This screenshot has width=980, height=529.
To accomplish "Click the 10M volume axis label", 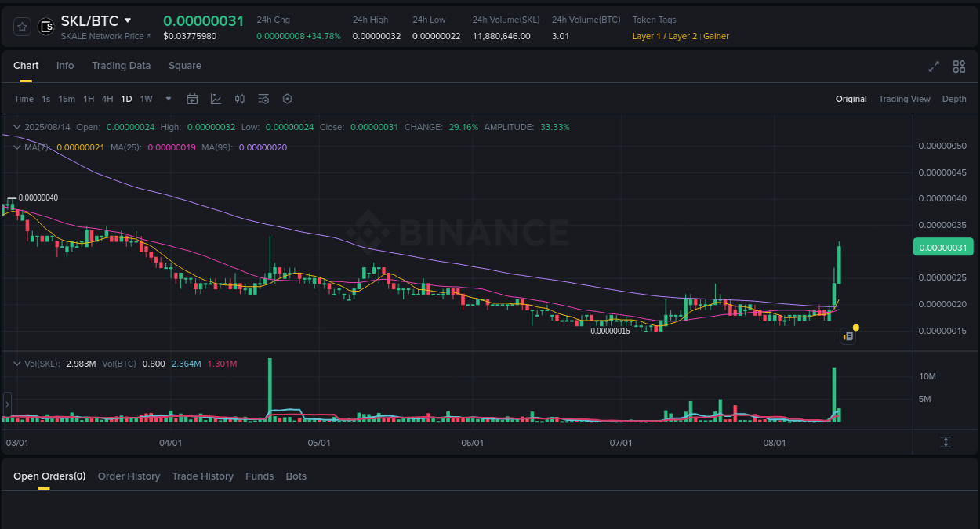I will (x=927, y=376).
